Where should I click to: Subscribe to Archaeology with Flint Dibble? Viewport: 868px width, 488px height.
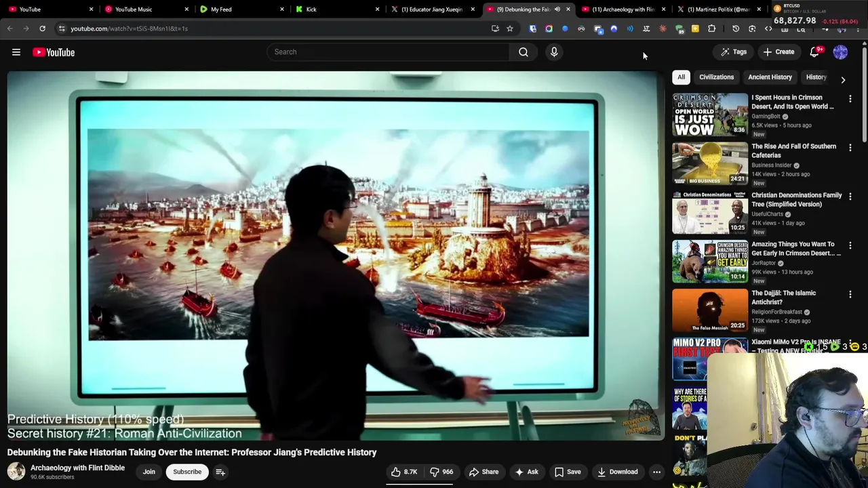tap(187, 472)
